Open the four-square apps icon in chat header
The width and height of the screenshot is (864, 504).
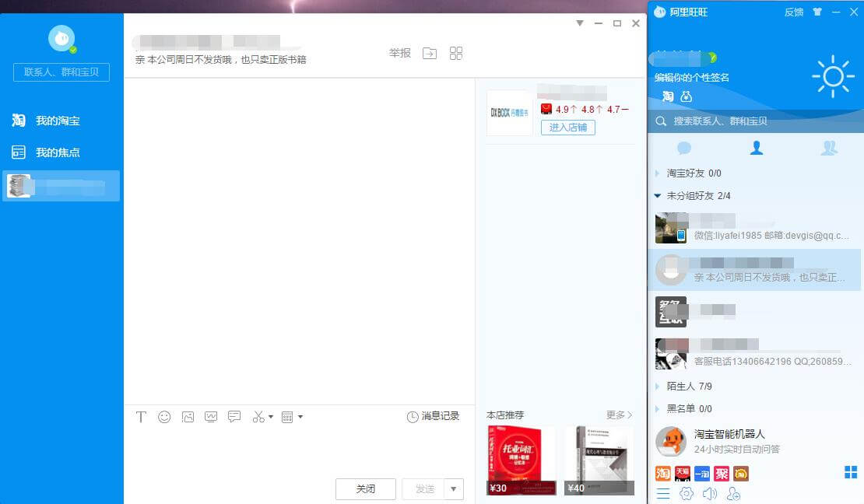coord(455,54)
